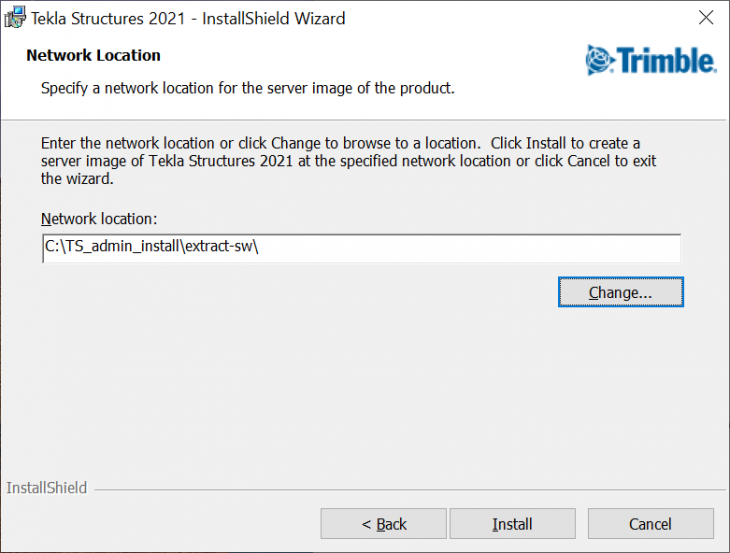
Task: Place cursor after 'extract-sw\' in path field
Action: pos(260,246)
